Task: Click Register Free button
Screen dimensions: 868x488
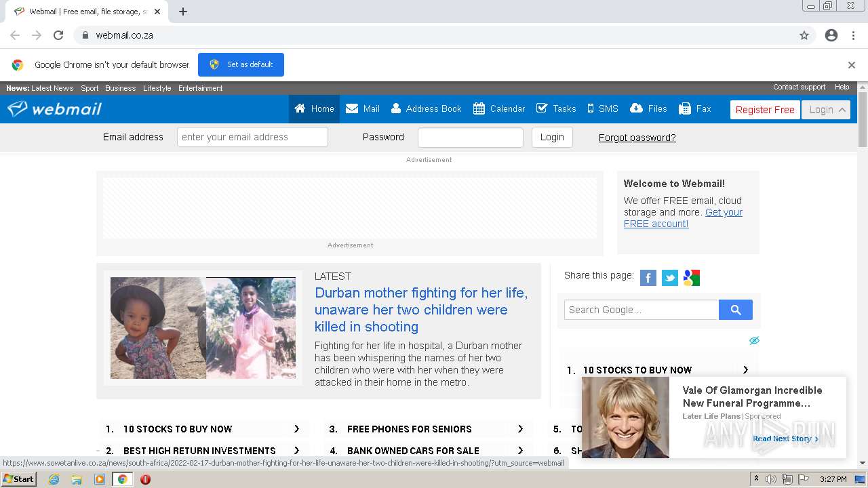Action: (765, 110)
